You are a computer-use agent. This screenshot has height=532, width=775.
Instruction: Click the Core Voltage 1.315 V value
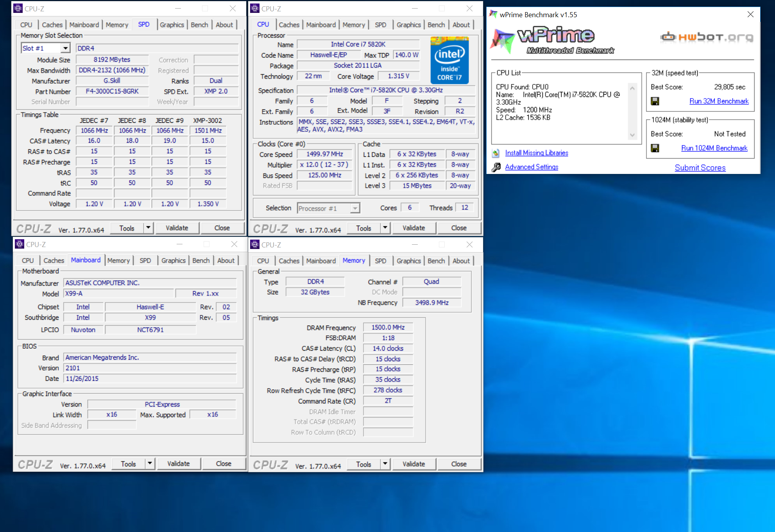[398, 76]
